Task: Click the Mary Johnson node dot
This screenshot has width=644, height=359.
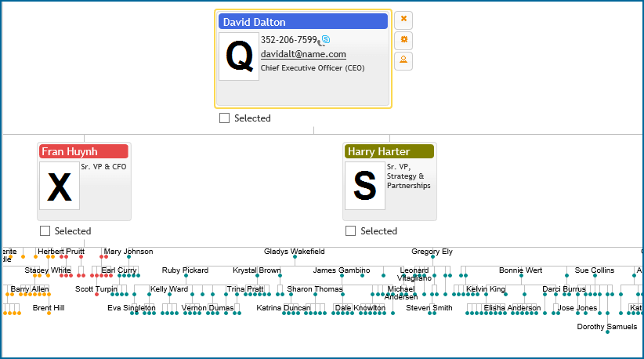Action: pyautogui.click(x=128, y=256)
